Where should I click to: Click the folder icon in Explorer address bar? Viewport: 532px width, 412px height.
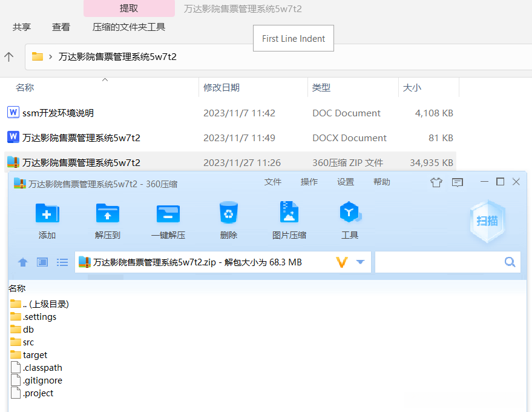click(x=38, y=56)
